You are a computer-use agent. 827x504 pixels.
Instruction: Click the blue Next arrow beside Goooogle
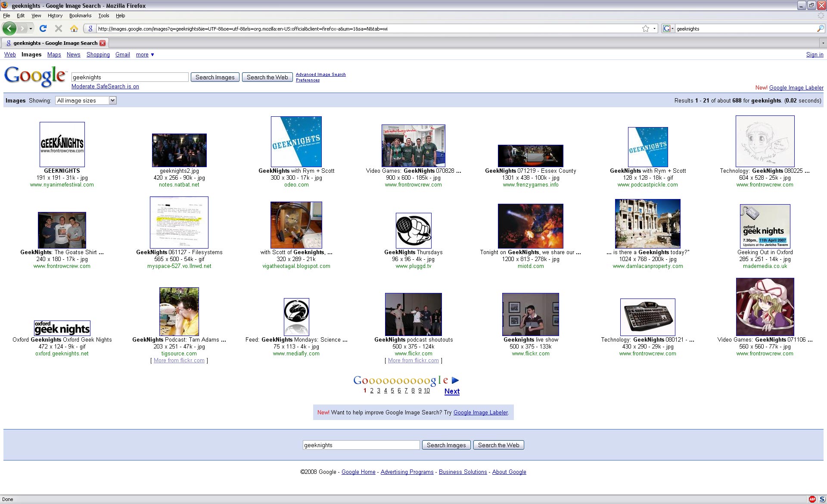click(455, 380)
